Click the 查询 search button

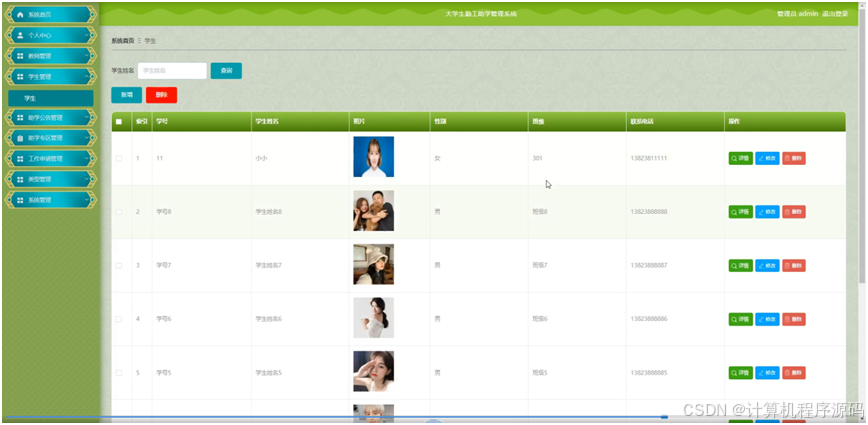pos(226,71)
